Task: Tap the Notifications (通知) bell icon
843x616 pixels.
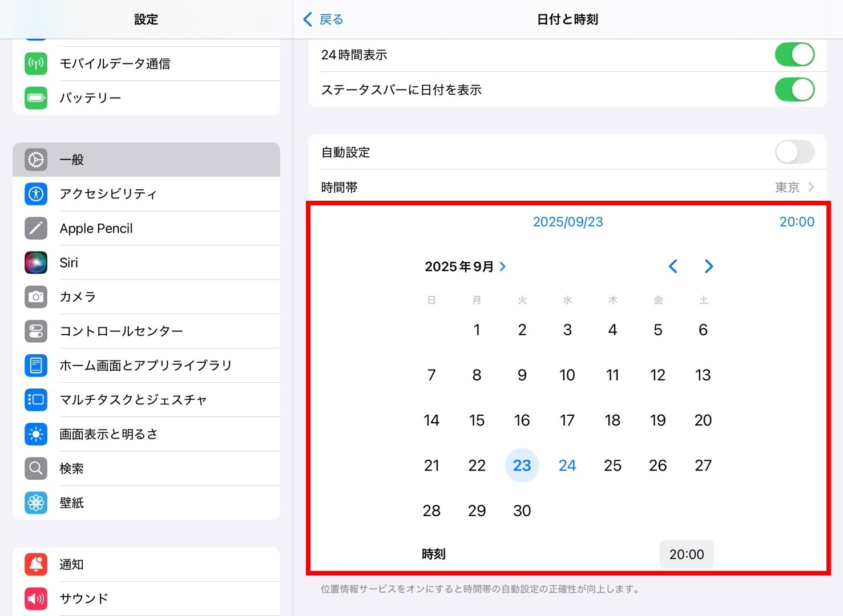Action: click(x=36, y=564)
